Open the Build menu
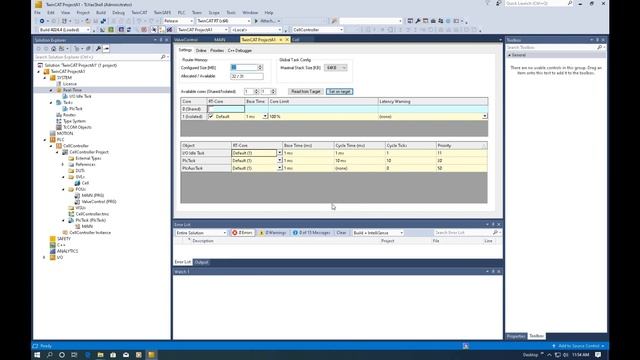Viewport: 640px width, 360px height. click(101, 13)
